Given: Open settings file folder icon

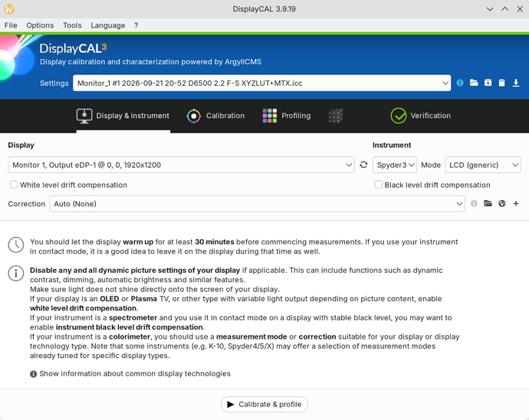Looking at the screenshot, I should tap(474, 83).
